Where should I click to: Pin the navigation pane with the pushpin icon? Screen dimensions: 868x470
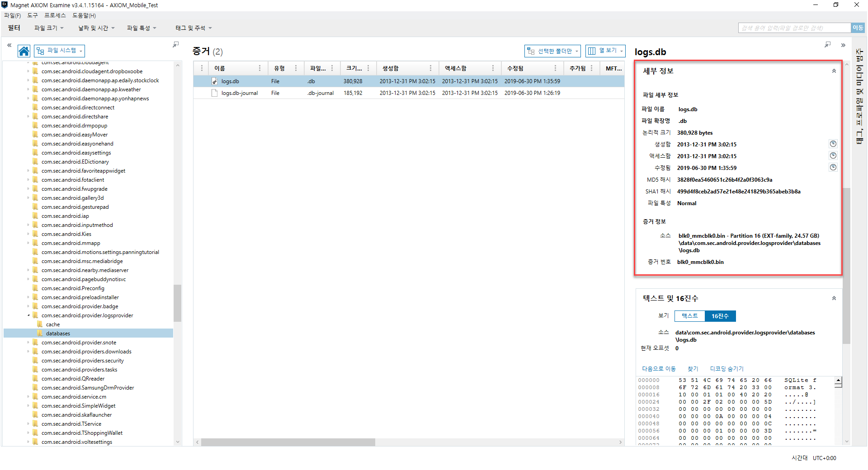[175, 45]
